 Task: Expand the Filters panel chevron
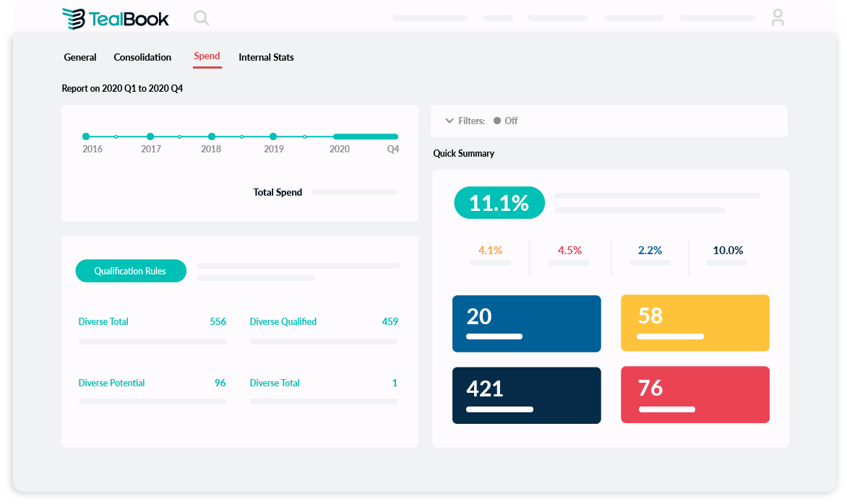[450, 121]
